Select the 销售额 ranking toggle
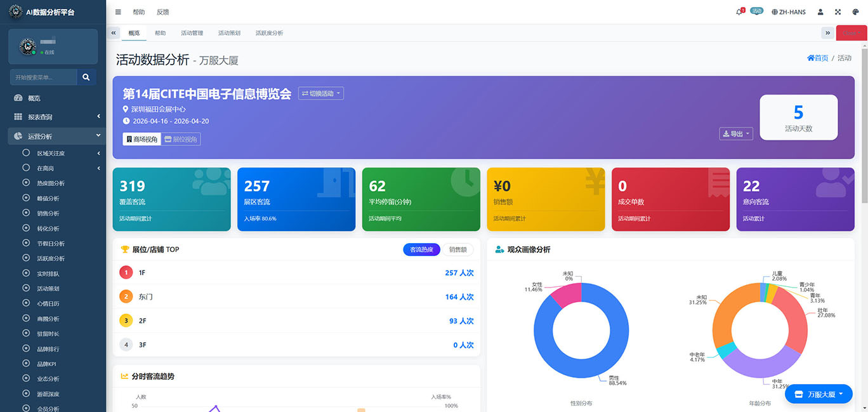 click(x=458, y=249)
